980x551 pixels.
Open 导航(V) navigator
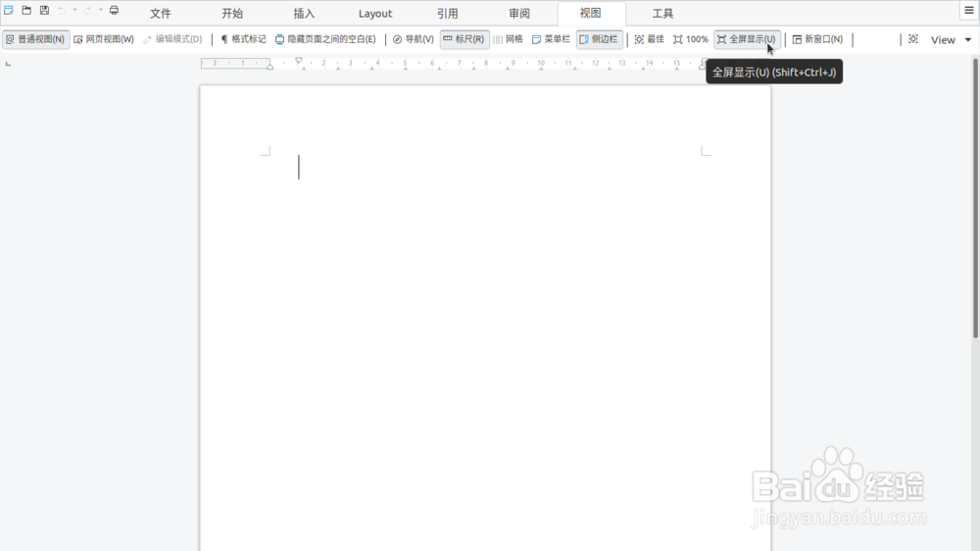(x=414, y=39)
